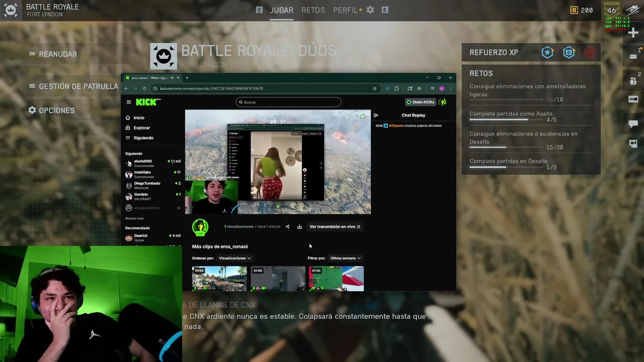Click the red XP boost token
644x362 pixels.
pos(590,52)
